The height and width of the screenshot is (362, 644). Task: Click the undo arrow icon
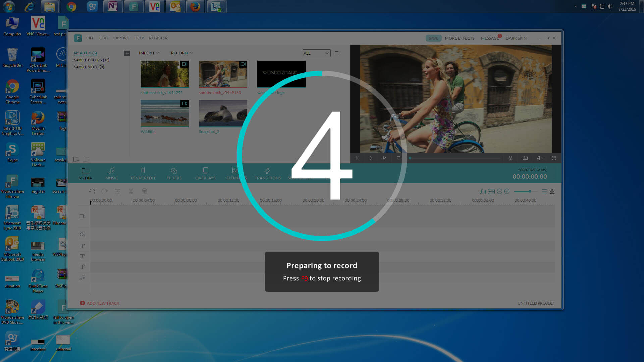pos(92,191)
